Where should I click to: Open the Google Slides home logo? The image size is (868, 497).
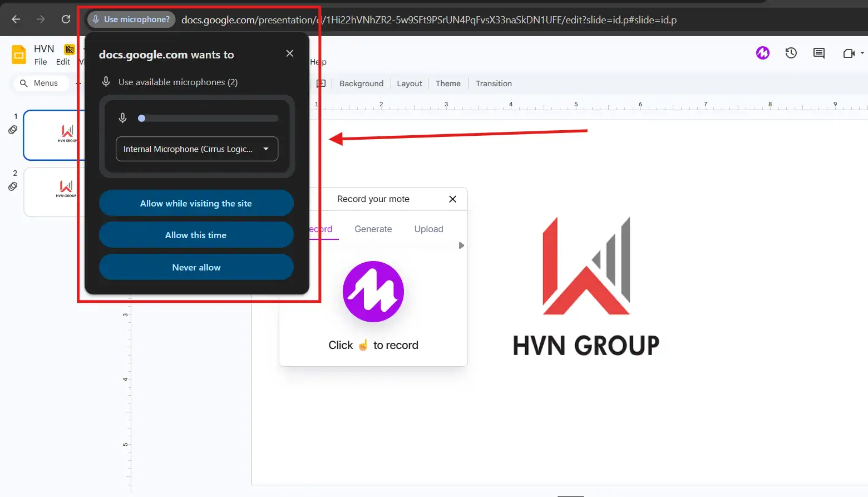(19, 55)
